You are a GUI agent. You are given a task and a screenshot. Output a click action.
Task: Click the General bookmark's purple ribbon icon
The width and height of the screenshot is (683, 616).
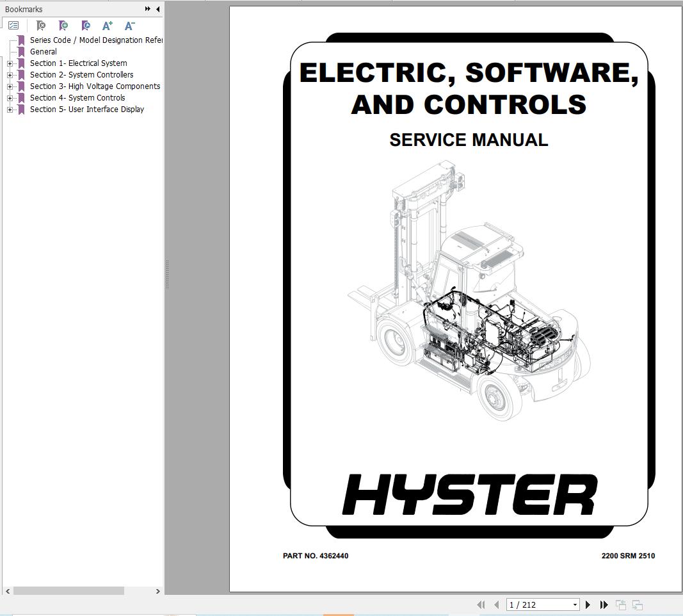pos(21,51)
